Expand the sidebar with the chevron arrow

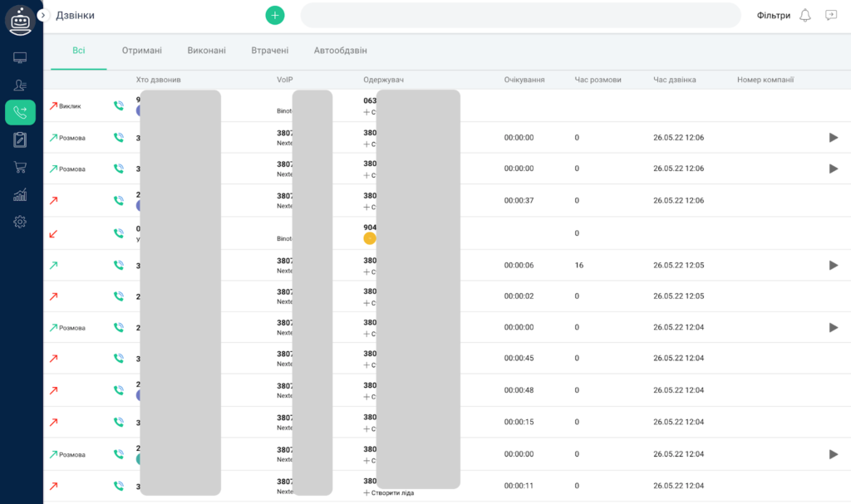click(42, 15)
